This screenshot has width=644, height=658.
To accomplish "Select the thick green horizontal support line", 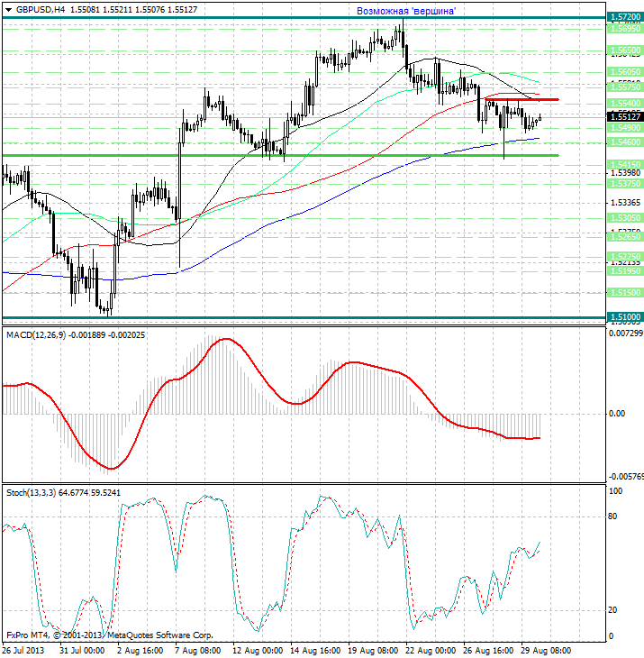I will click(x=280, y=156).
